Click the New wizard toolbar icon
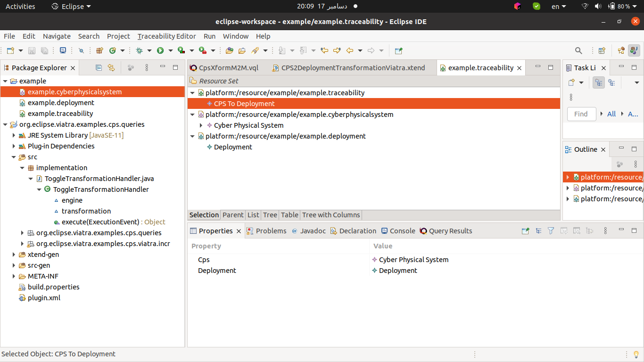The width and height of the screenshot is (644, 362). [x=9, y=50]
